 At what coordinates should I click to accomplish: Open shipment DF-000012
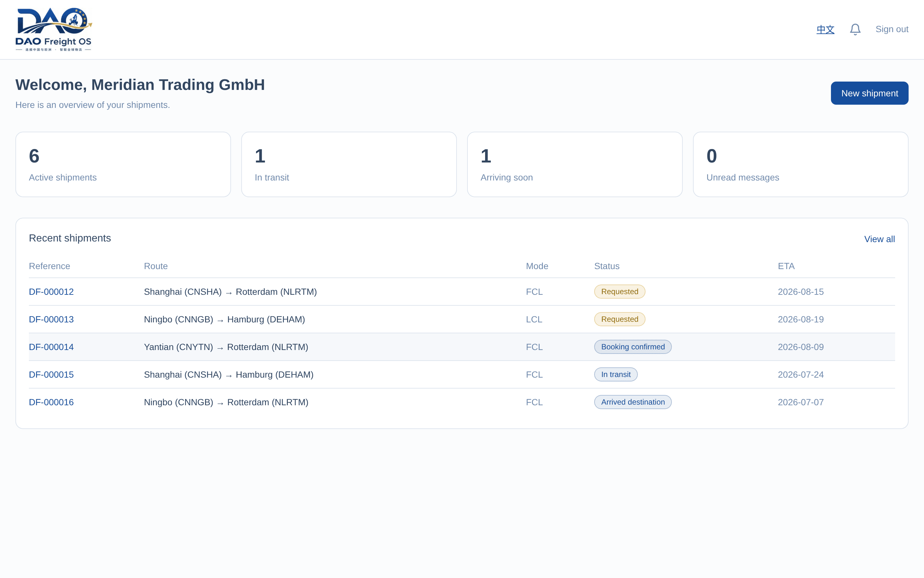[51, 292]
